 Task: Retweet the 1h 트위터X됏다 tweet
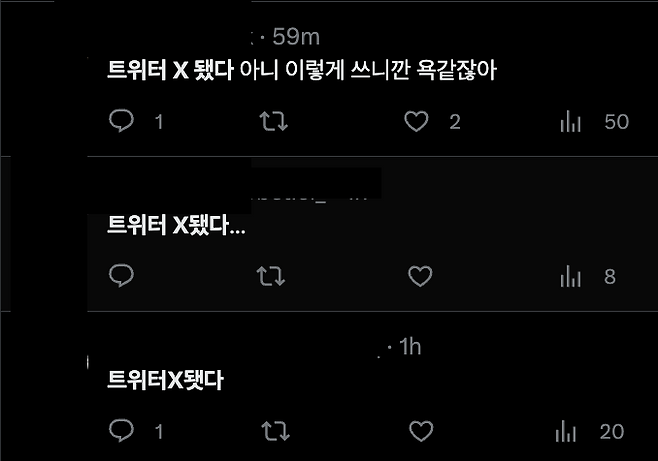[x=275, y=431]
